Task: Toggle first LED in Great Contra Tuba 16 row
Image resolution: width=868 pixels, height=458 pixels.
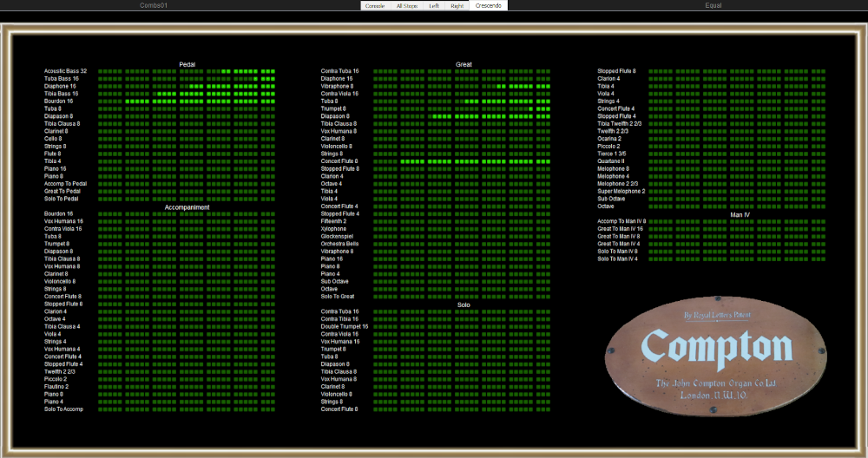Action: point(377,71)
